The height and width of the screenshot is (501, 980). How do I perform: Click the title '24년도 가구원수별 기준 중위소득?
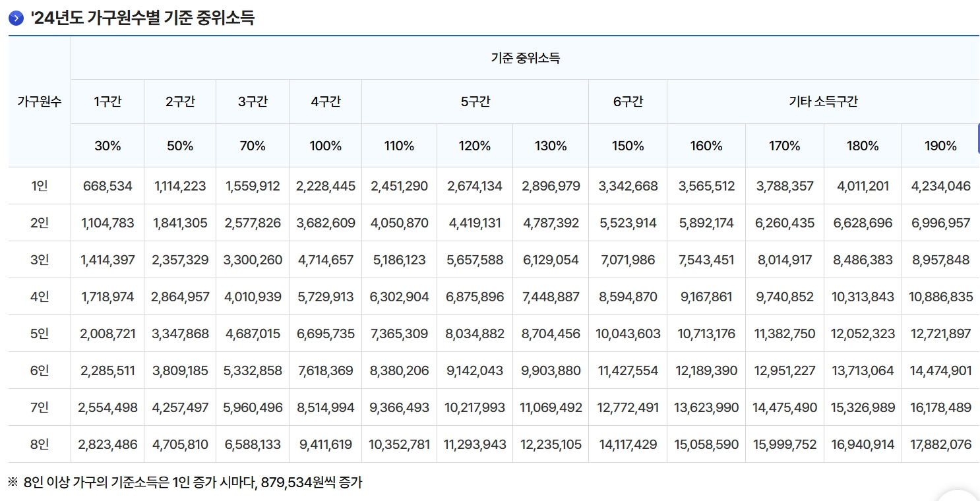(x=142, y=18)
